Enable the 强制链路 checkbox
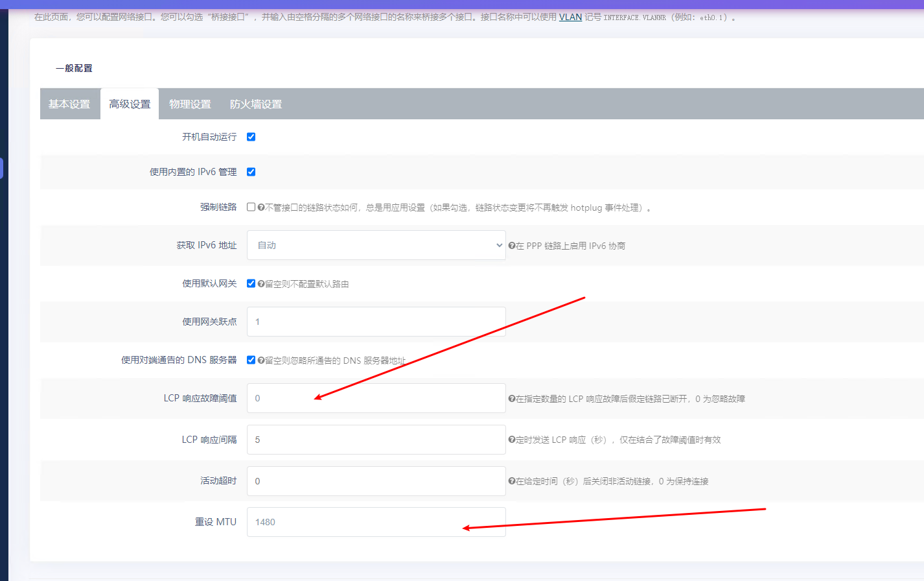The image size is (924, 581). [x=251, y=207]
